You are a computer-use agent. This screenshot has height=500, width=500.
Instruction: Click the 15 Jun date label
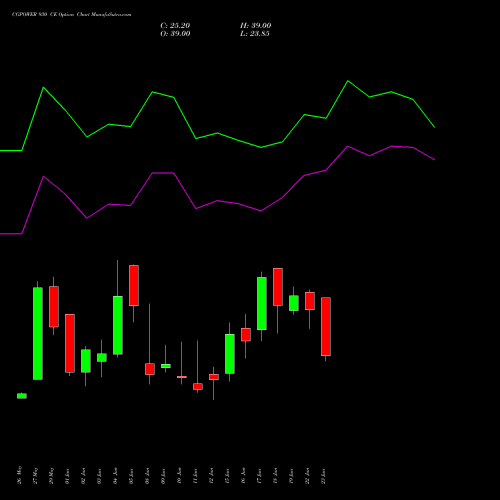(x=227, y=476)
